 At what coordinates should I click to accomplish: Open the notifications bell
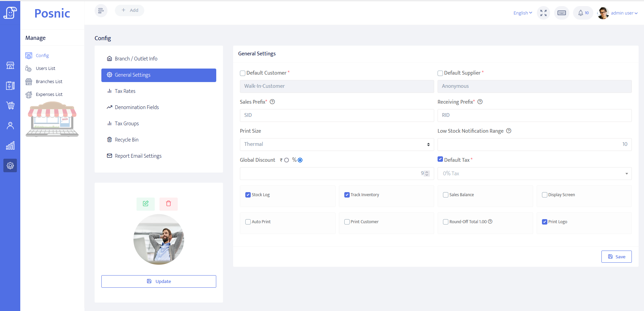[583, 13]
